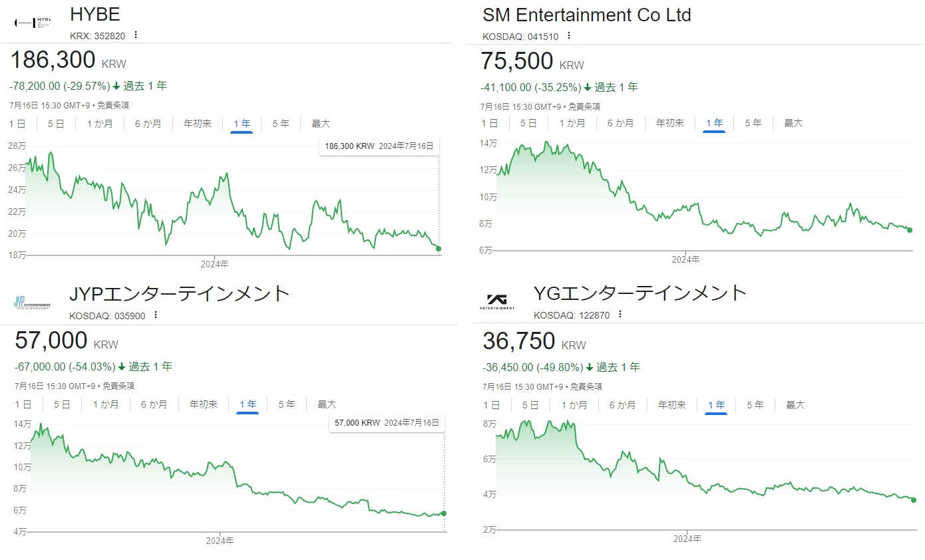Viewport: 925px width, 560px height.
Task: Switch YG chart to 5日
Action: (x=530, y=405)
